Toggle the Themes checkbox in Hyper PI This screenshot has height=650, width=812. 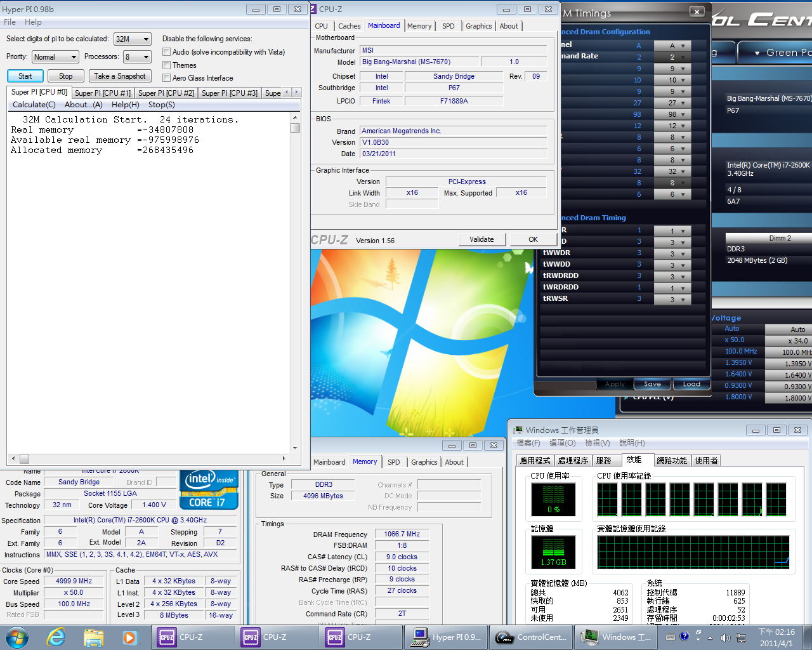pyautogui.click(x=166, y=65)
